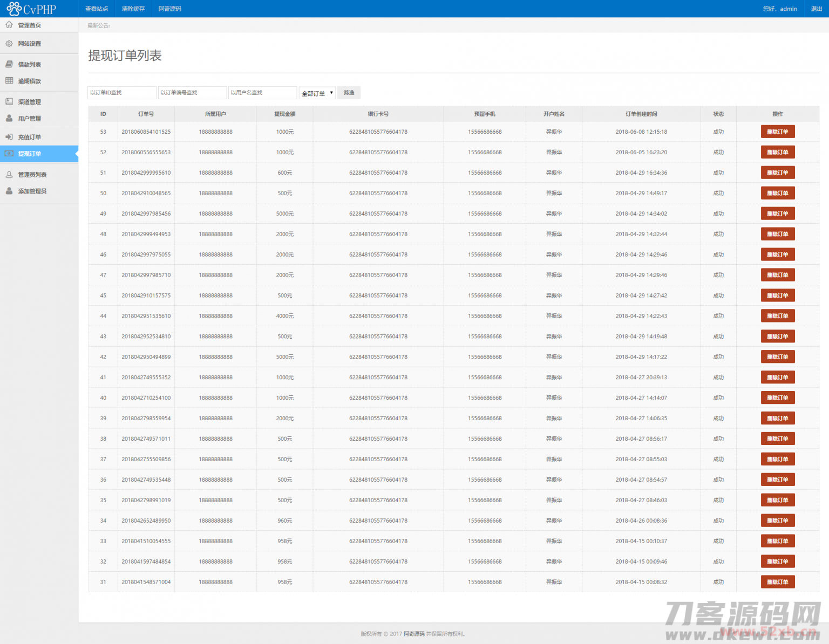Click the table icon for 逾期借款

tap(9, 81)
